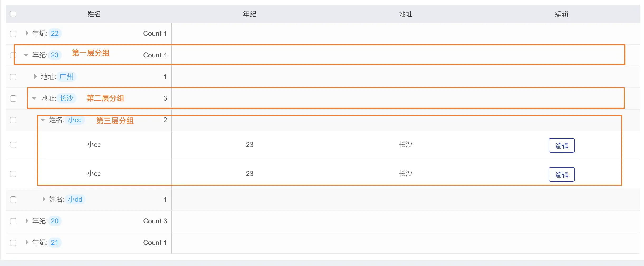Image resolution: width=644 pixels, height=266 pixels.
Task: Expand the 年纪: 20 group row
Action: coord(27,221)
